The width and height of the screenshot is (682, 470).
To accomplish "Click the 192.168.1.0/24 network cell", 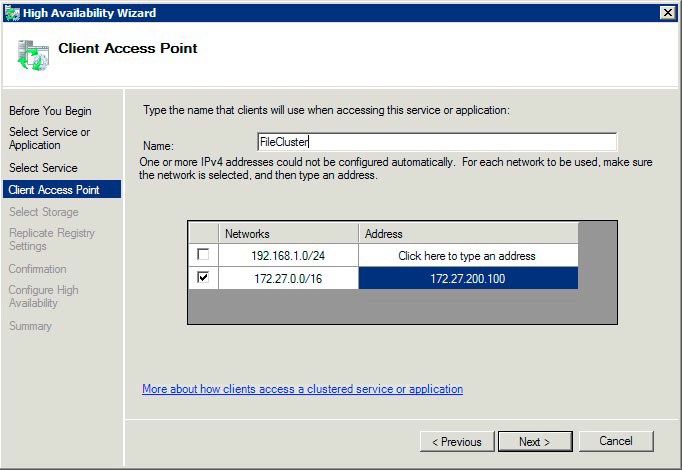I will coord(288,256).
